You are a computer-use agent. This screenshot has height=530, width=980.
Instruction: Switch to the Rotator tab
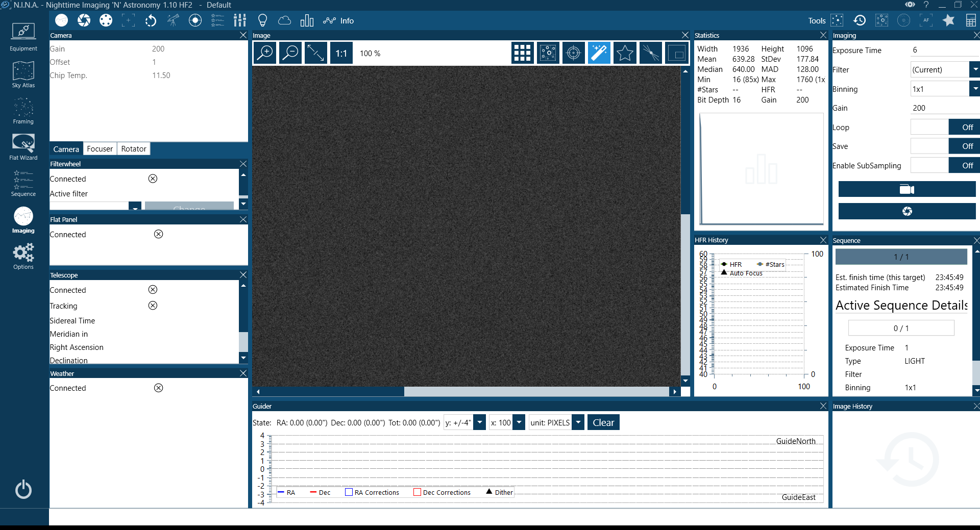(134, 149)
